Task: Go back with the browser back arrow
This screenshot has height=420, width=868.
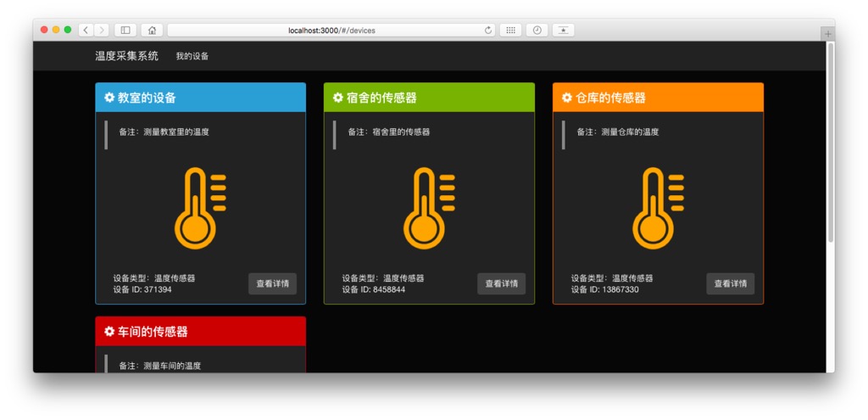Action: pos(86,31)
